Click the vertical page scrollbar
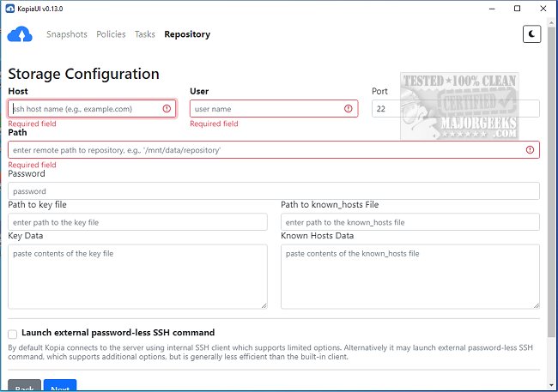The width and height of the screenshot is (558, 392). pyautogui.click(x=552, y=172)
